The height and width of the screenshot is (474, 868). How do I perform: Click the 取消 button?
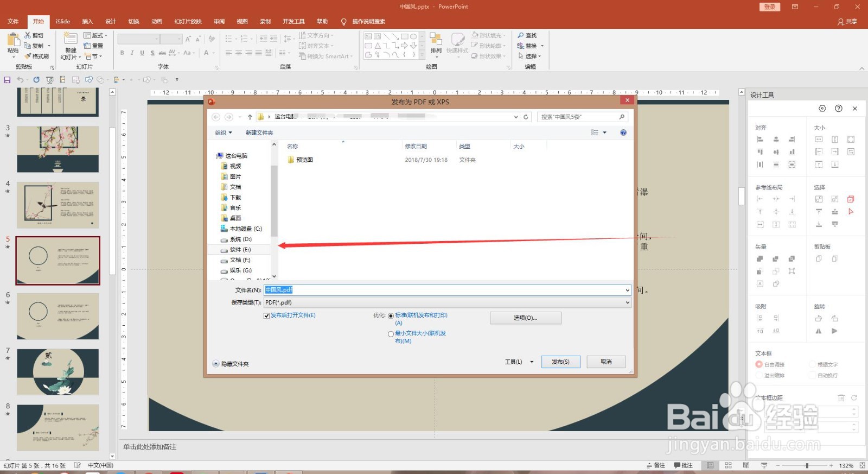click(x=606, y=362)
